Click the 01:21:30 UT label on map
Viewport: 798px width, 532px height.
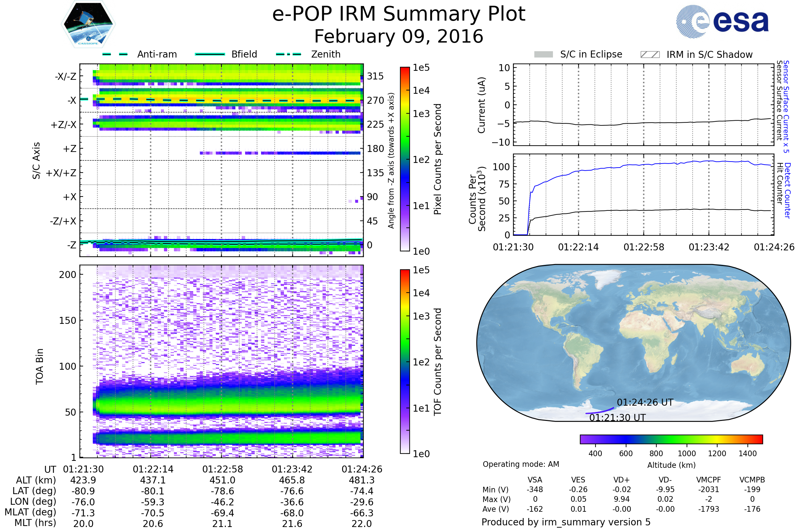[617, 418]
